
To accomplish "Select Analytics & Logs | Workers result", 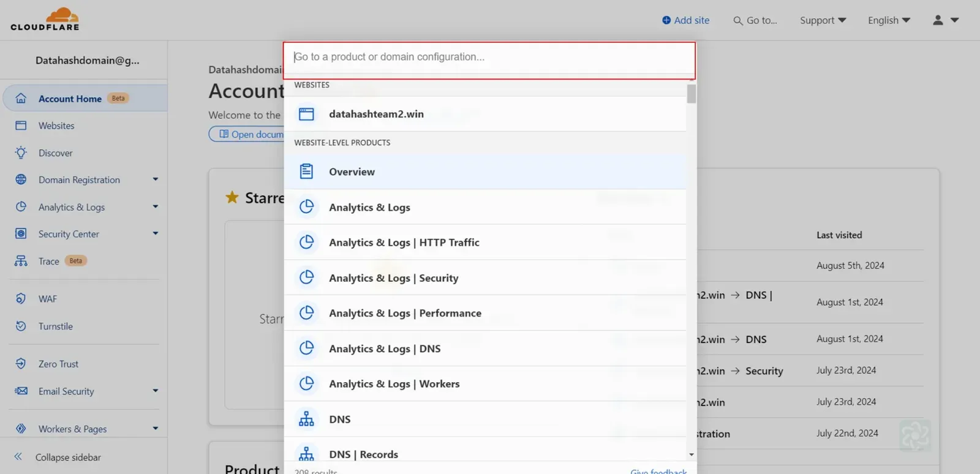I will click(x=485, y=383).
